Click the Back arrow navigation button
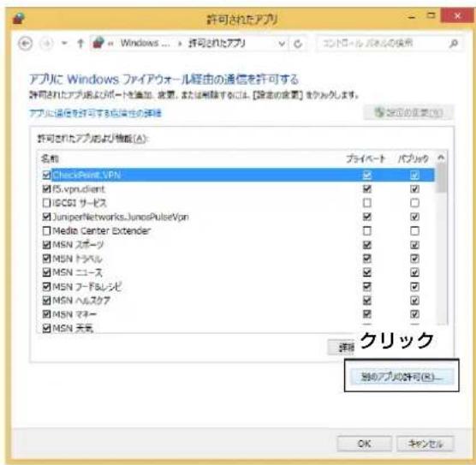 [x=25, y=44]
